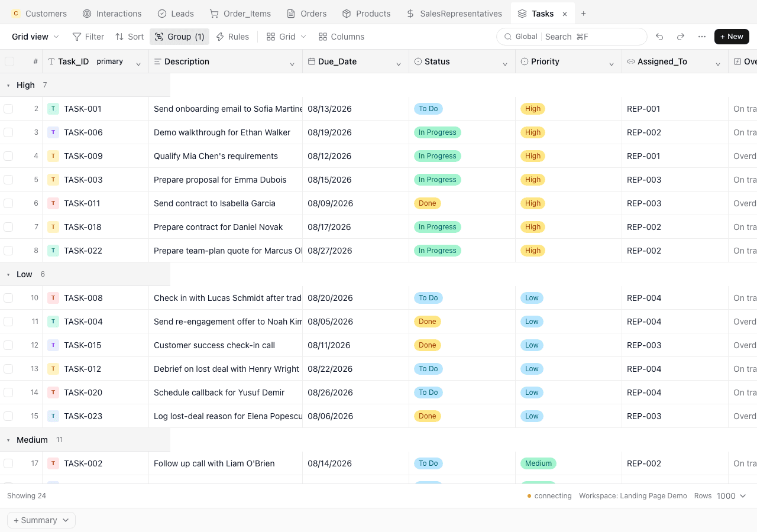Open the Sort tool

129,37
